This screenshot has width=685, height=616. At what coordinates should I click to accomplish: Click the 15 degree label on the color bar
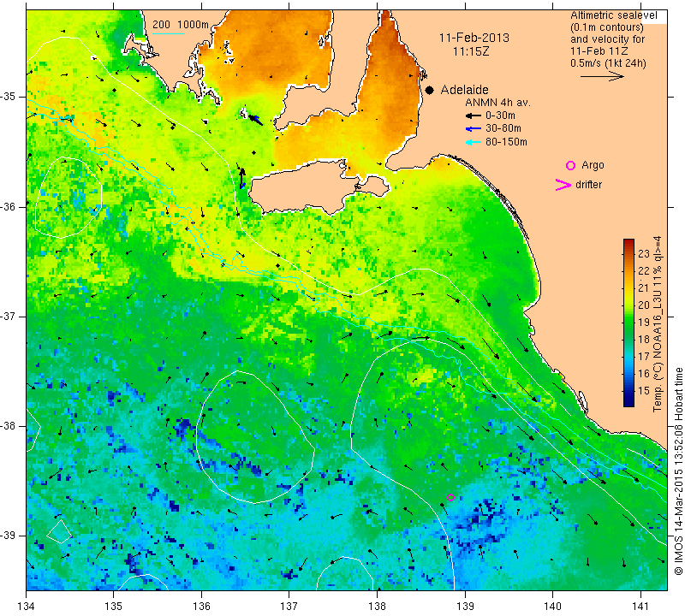[644, 391]
